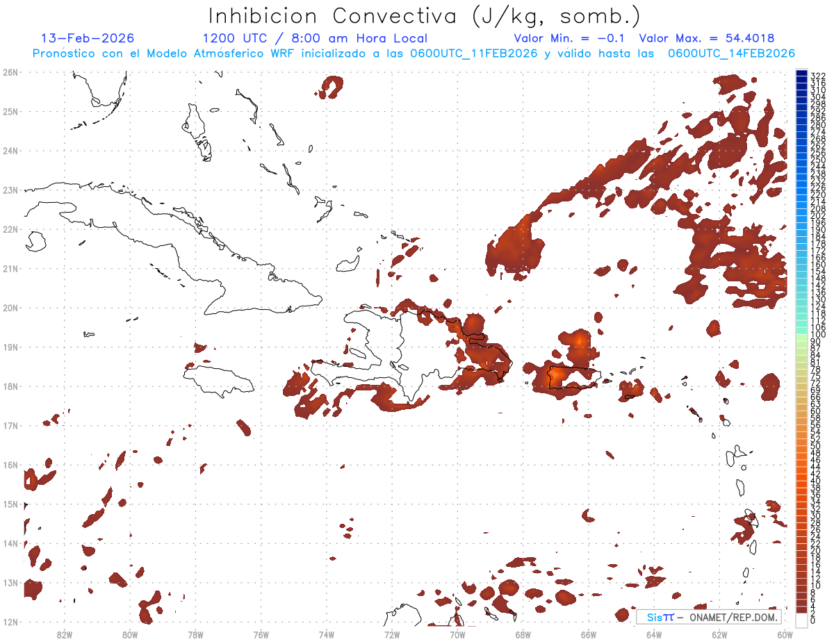Screen dimensions: 834x644
Task: Click the date label '13-Feb-2026'
Action: tap(88, 38)
